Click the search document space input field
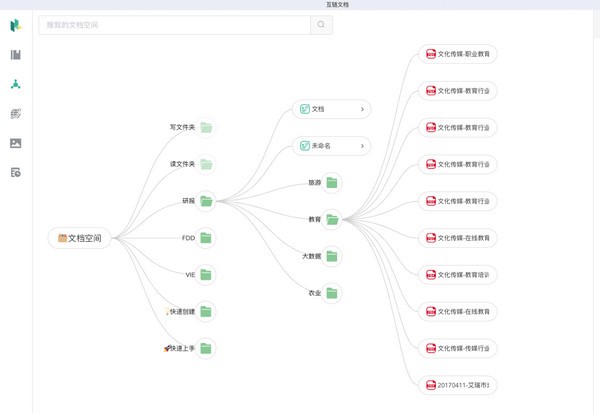 [x=174, y=25]
